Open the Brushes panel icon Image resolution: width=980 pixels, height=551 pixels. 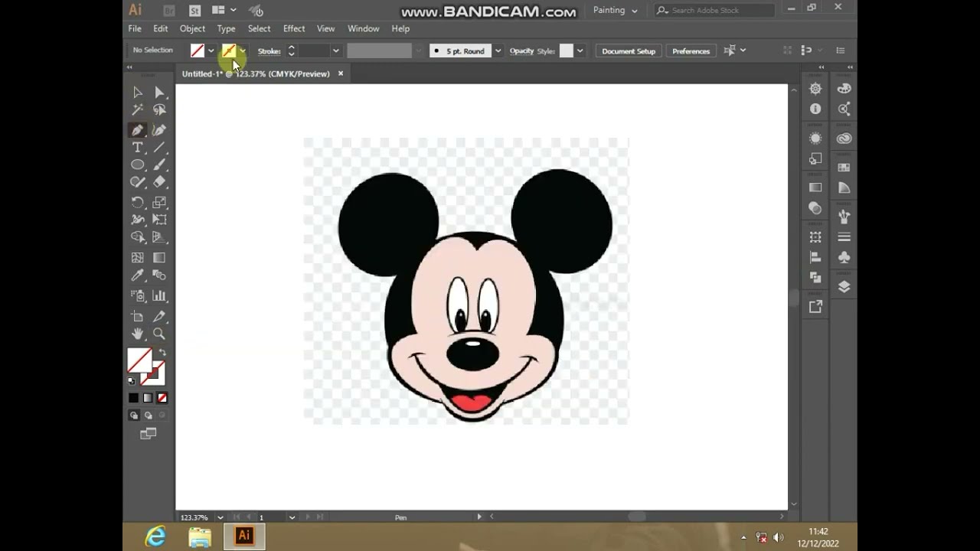click(x=844, y=217)
